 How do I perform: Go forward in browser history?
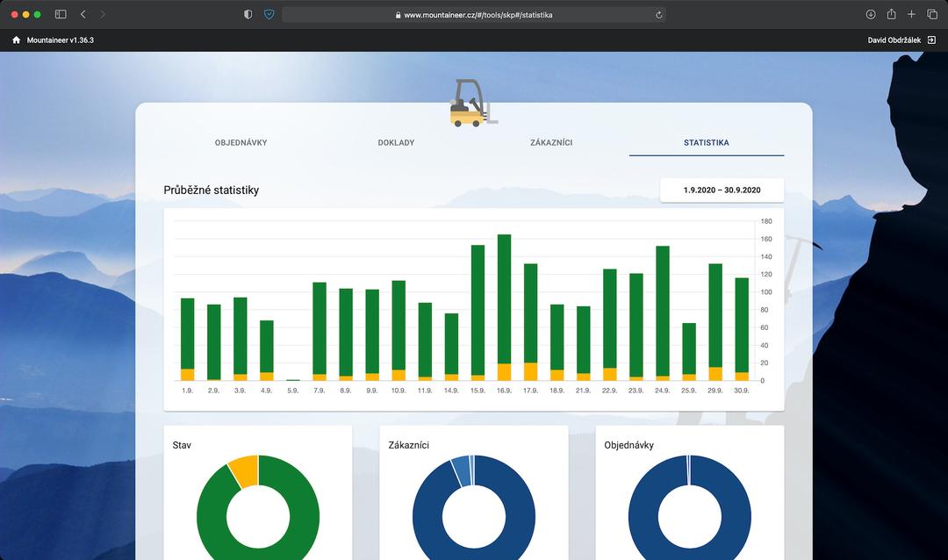tap(102, 15)
